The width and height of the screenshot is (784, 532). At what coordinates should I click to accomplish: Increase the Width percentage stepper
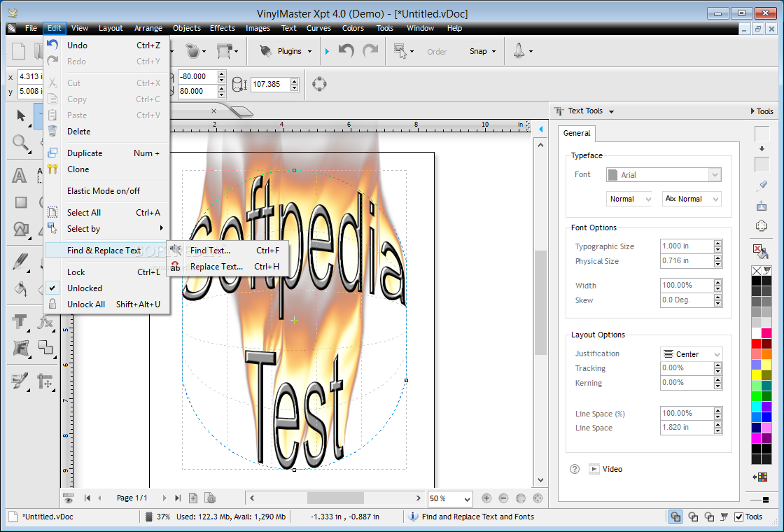click(x=718, y=282)
